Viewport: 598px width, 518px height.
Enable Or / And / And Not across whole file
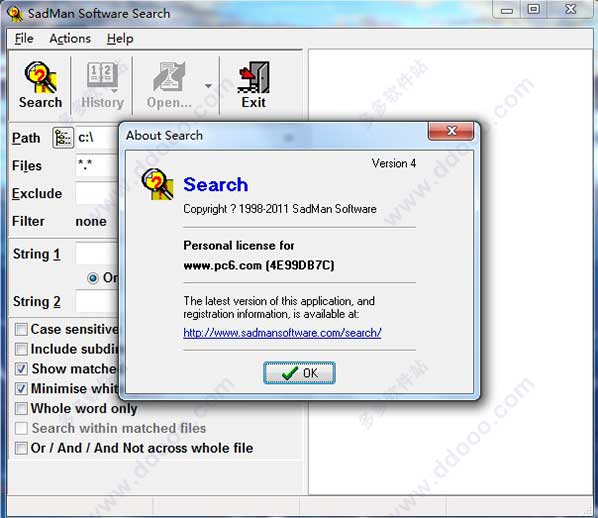[21, 448]
